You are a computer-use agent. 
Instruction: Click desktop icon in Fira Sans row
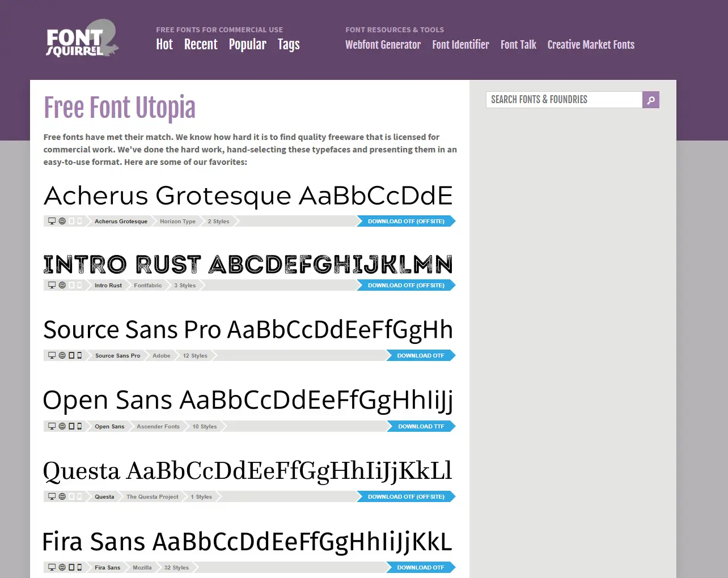[52, 567]
